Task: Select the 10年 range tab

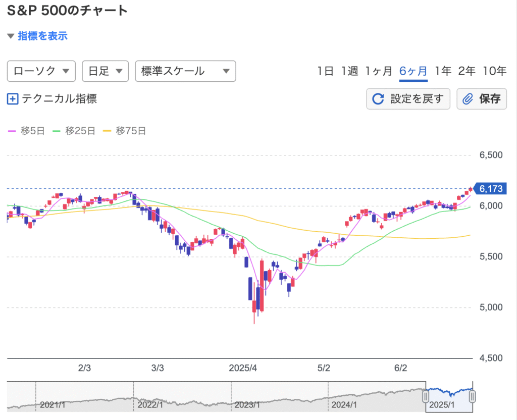Action: coord(495,71)
